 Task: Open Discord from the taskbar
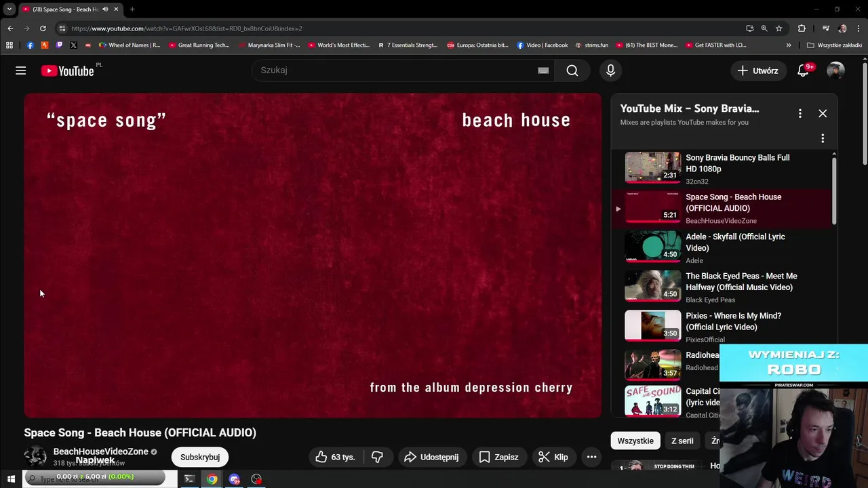(234, 479)
